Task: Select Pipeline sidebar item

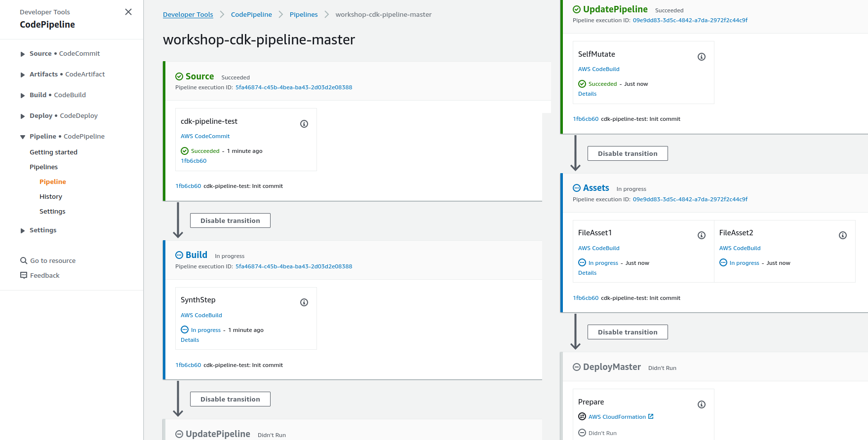Action: (x=53, y=182)
